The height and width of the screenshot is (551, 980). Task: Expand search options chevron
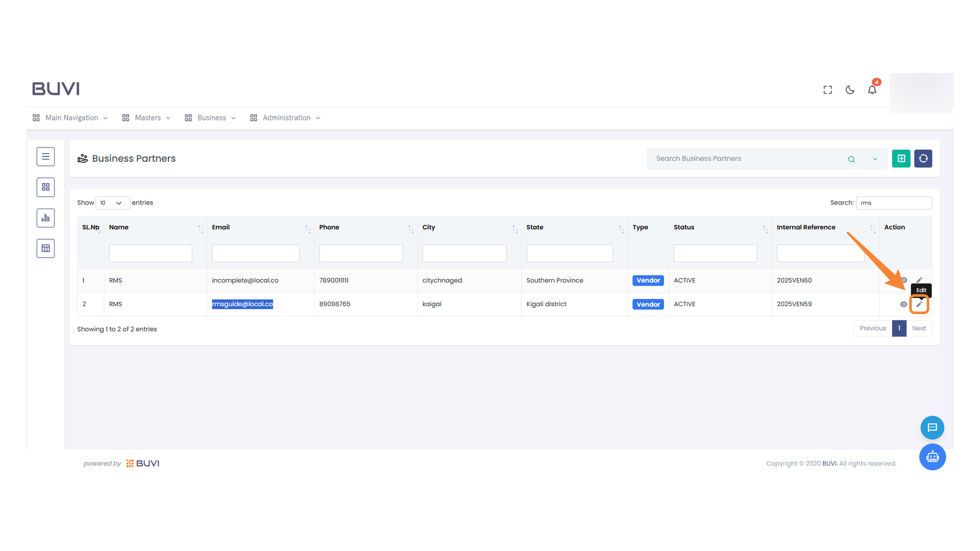point(875,159)
